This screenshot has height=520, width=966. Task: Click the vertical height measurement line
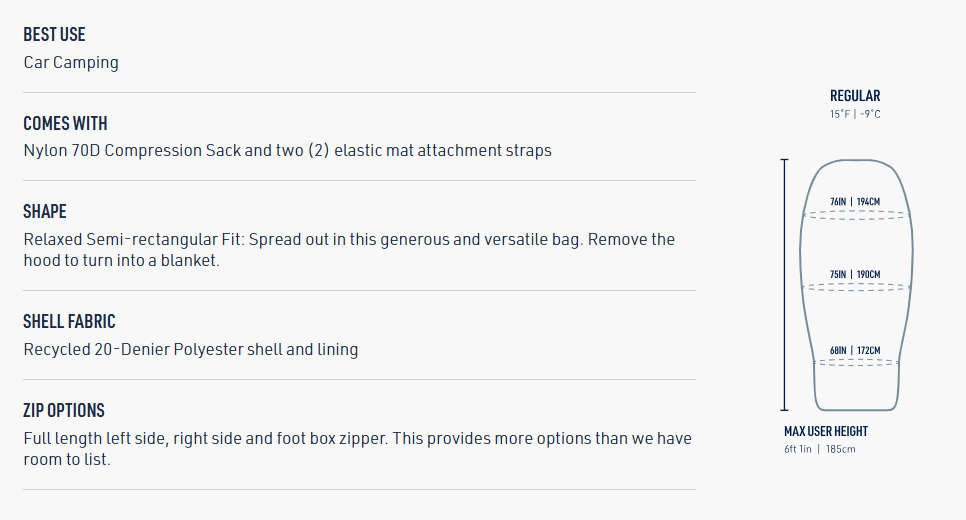(784, 284)
